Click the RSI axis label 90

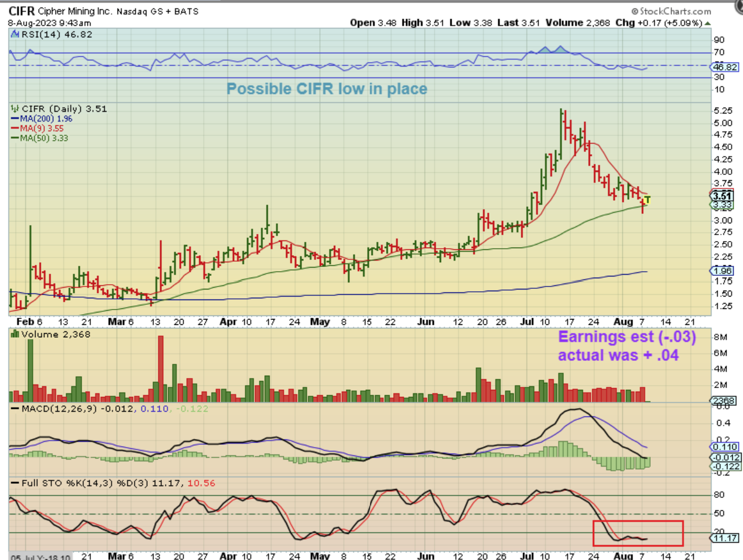719,40
